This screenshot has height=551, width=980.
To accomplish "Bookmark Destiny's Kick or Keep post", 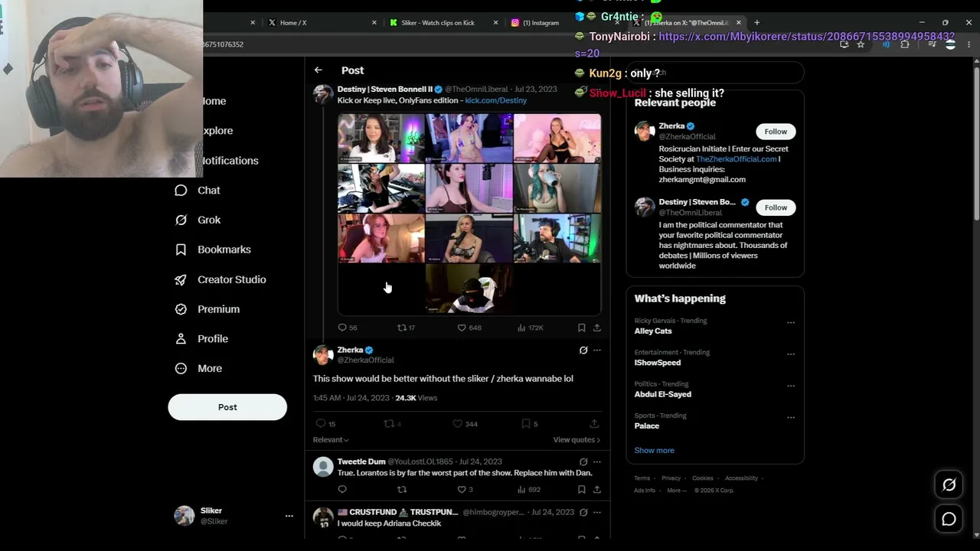I will point(581,328).
